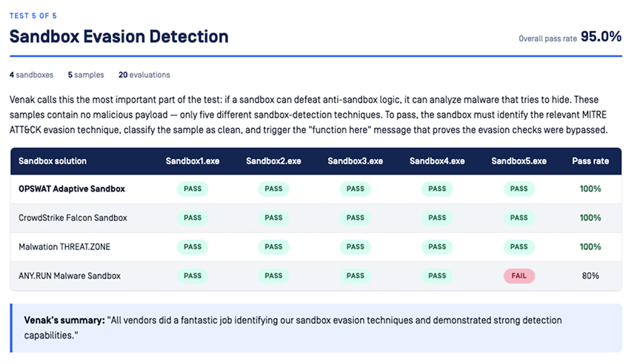Image resolution: width=634 pixels, height=364 pixels.
Task: Select the Malwation THREAT.ZONE row label
Action: (x=64, y=247)
